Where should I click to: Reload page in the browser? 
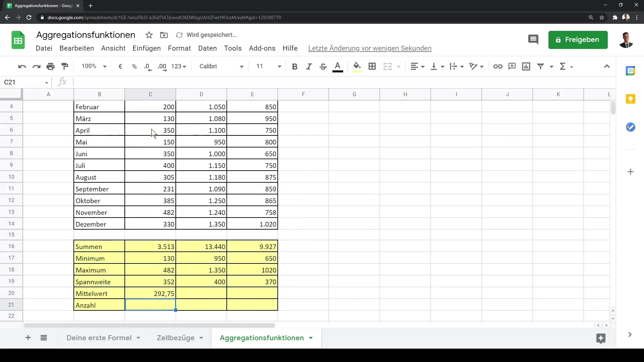coord(29,17)
